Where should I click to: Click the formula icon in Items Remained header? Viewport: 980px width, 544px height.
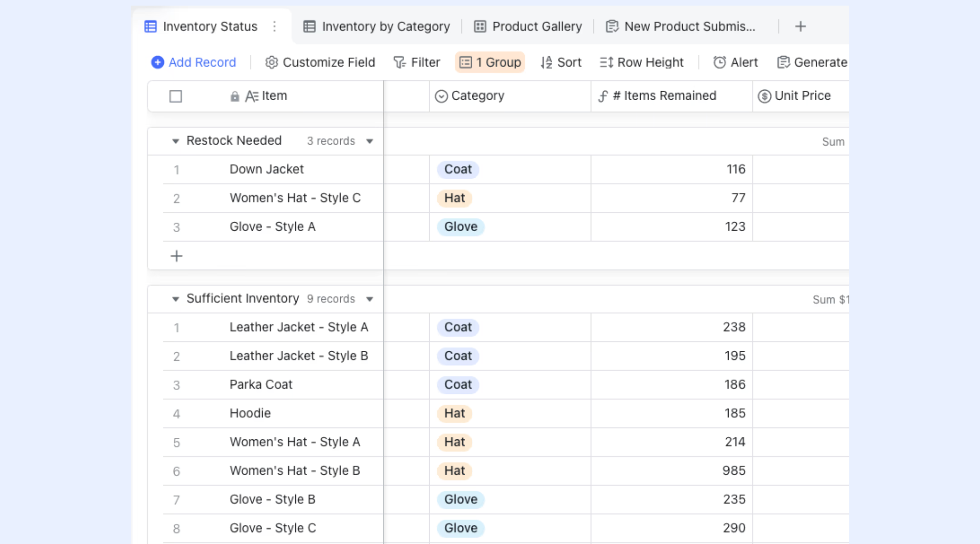(603, 96)
